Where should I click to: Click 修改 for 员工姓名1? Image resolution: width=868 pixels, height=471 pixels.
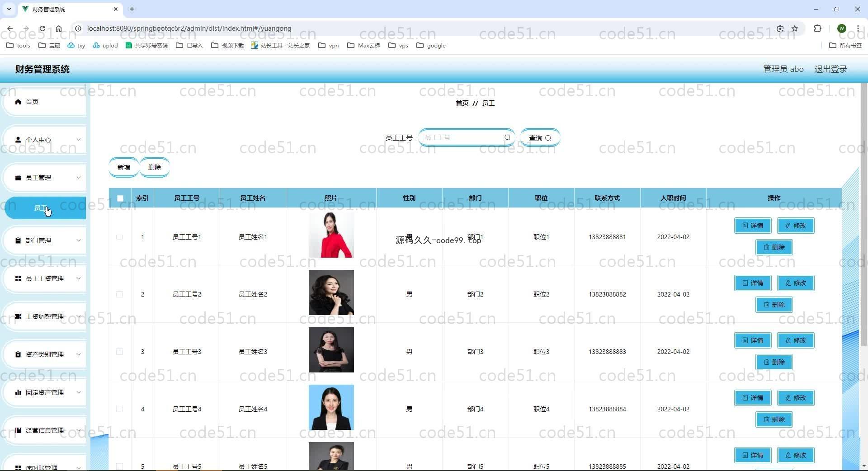pyautogui.click(x=796, y=226)
